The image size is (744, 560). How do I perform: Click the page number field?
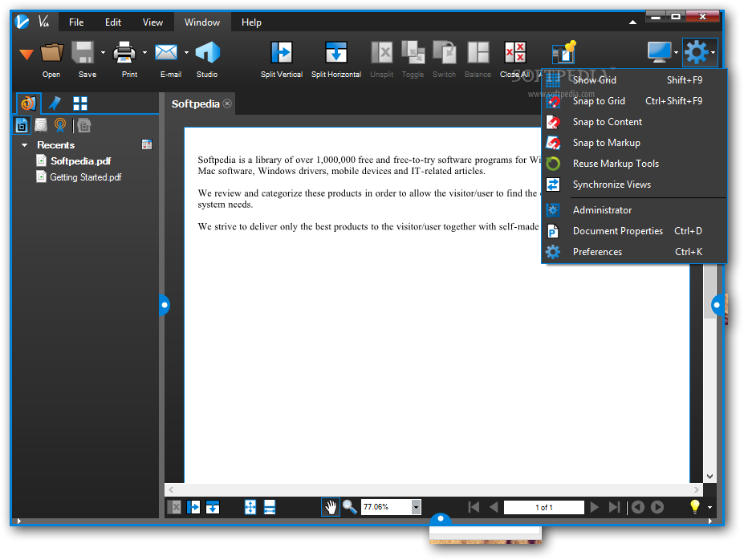[544, 507]
